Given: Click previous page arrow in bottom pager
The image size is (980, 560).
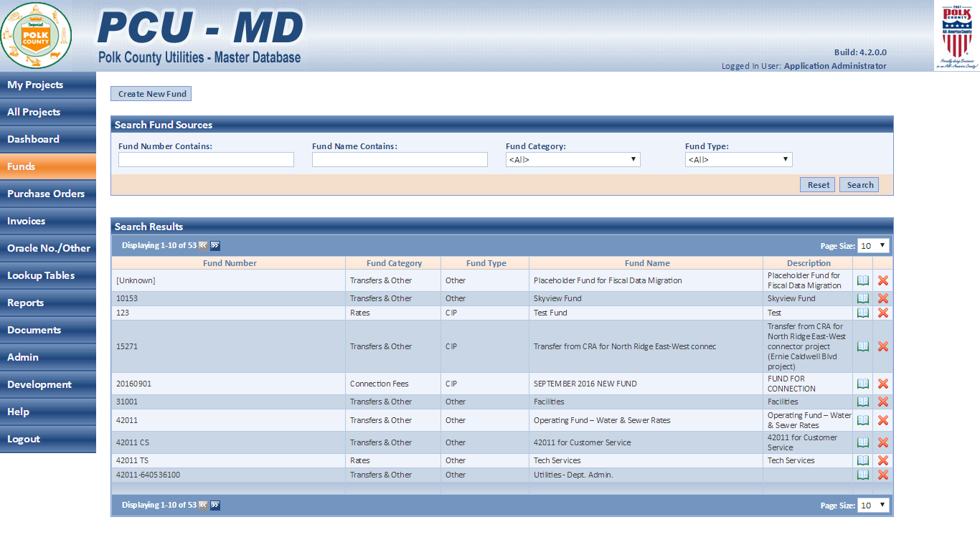Looking at the screenshot, I should pos(203,505).
